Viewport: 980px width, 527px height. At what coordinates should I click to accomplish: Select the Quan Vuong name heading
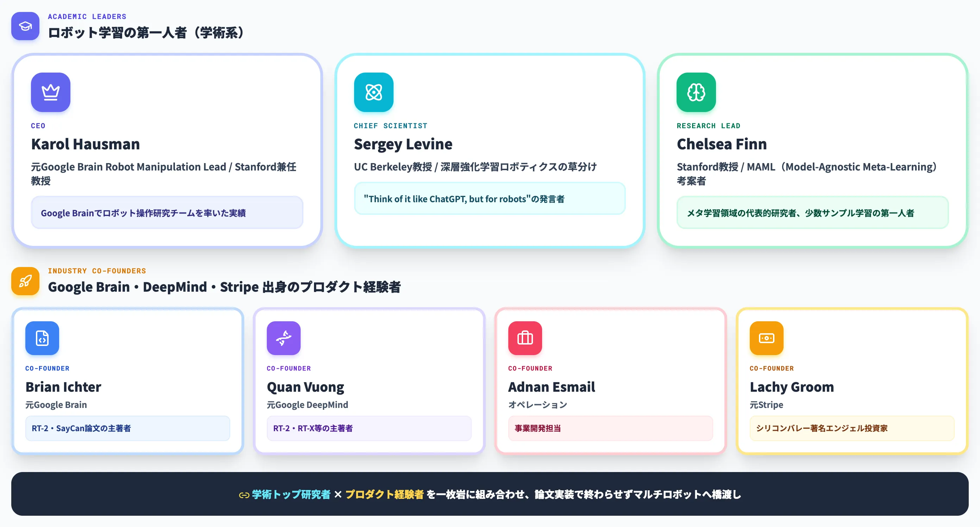306,387
